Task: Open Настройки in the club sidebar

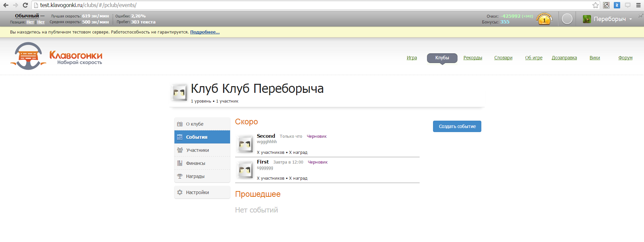Action: point(197,192)
